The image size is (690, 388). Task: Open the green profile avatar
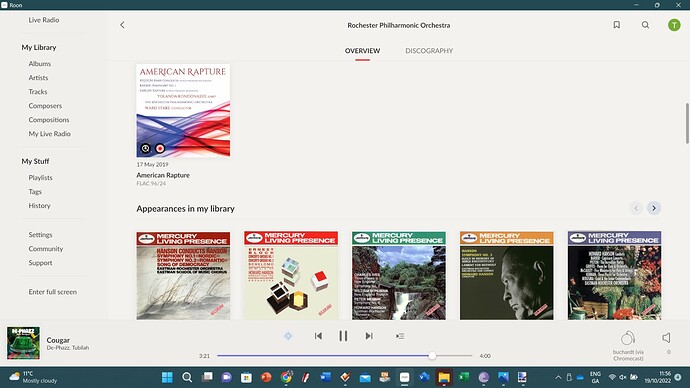click(x=674, y=25)
